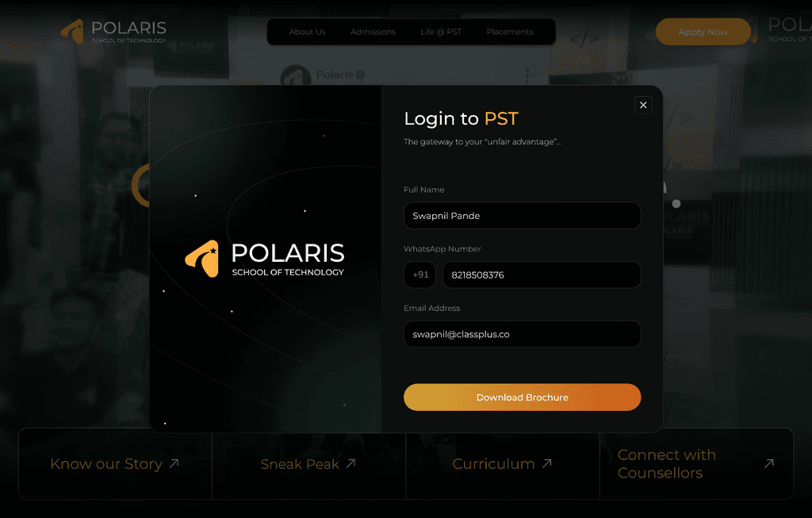Select the Email Address field
This screenshot has height=518, width=812.
522,334
